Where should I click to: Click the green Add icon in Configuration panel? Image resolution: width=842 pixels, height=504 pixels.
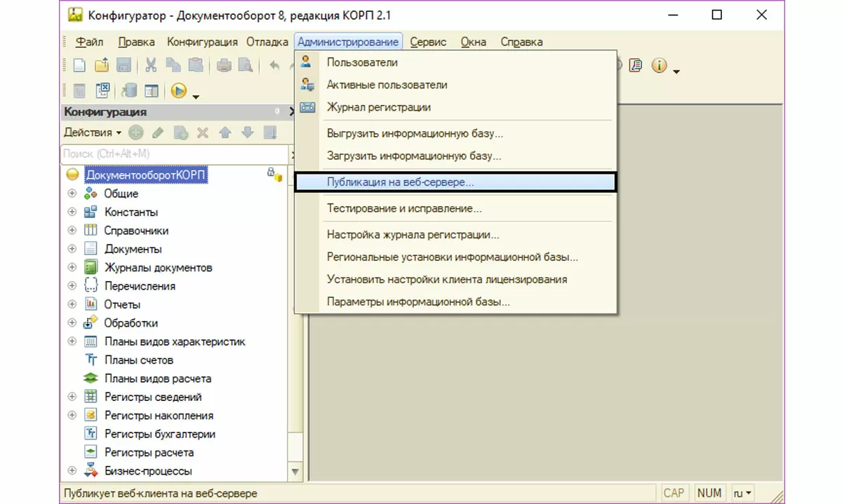136,132
